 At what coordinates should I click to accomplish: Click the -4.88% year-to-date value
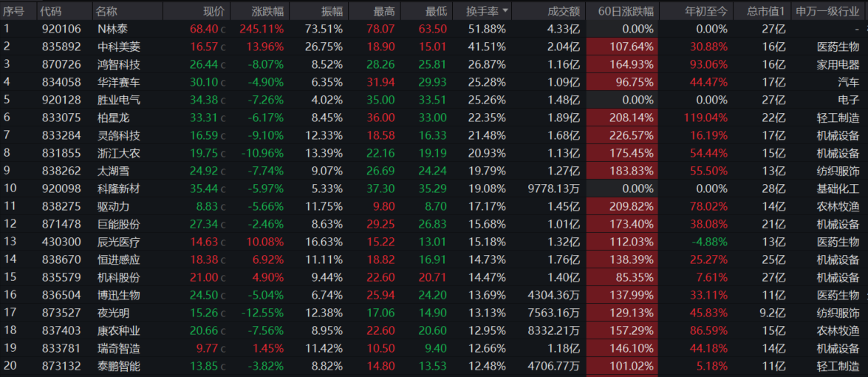pyautogui.click(x=710, y=242)
